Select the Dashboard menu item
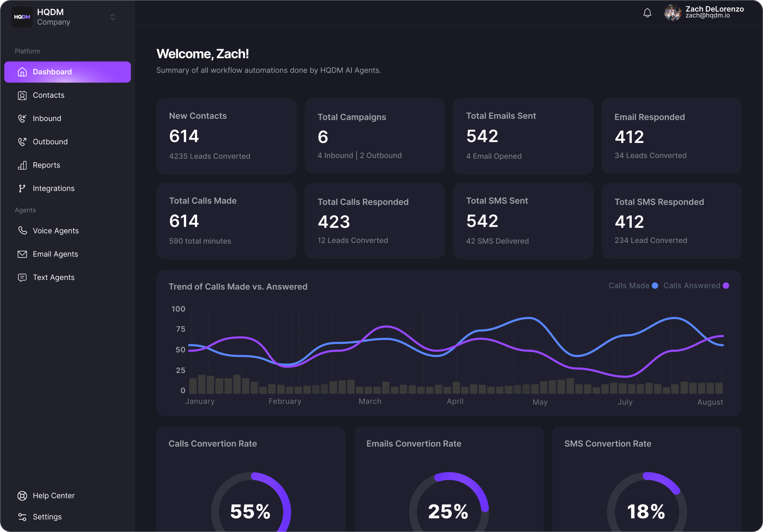Screen dimensions: 763x532 [x=67, y=72]
